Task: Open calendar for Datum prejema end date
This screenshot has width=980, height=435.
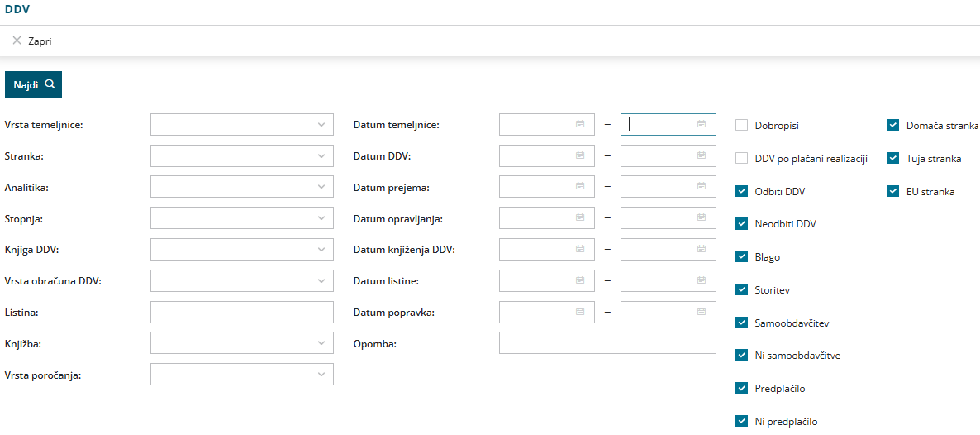Action: pos(702,187)
